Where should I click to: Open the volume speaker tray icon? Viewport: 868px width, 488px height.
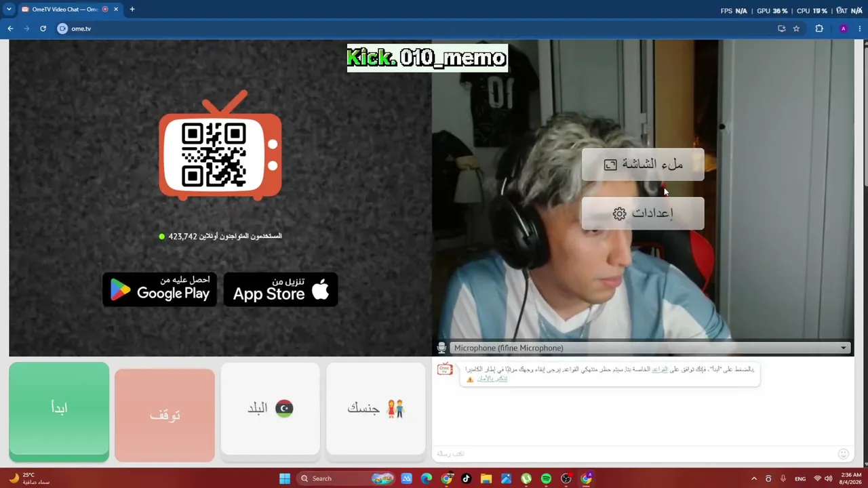pos(828,479)
